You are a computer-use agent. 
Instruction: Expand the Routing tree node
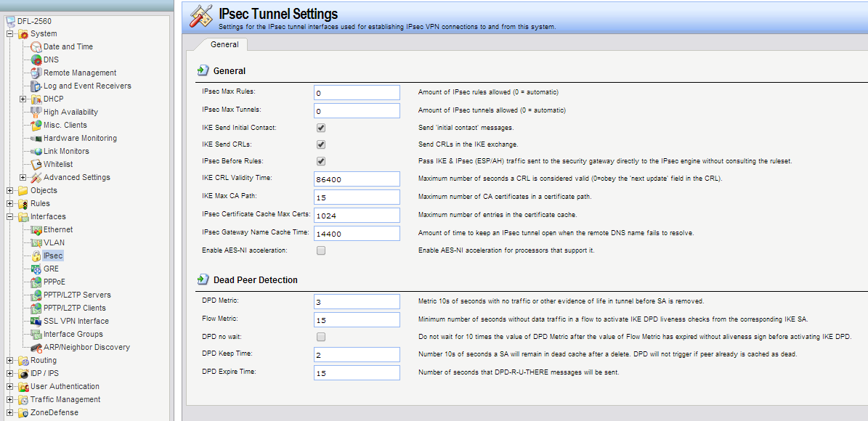(10, 361)
